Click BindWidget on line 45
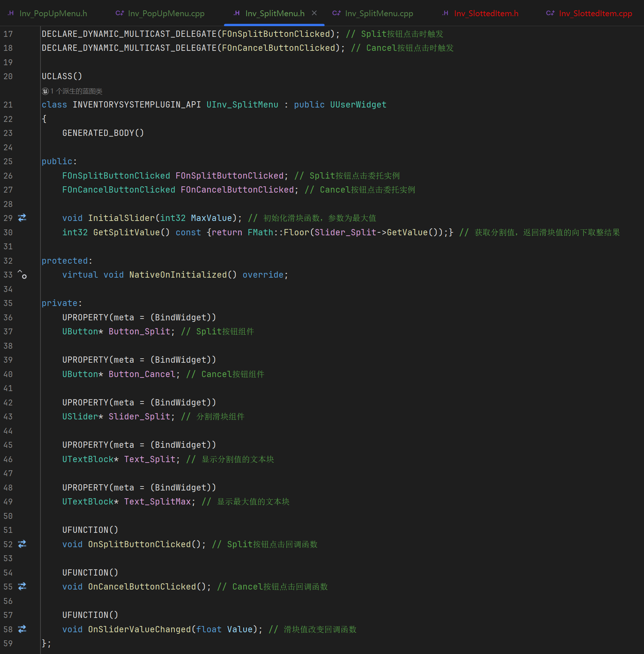The width and height of the screenshot is (644, 654). [181, 445]
